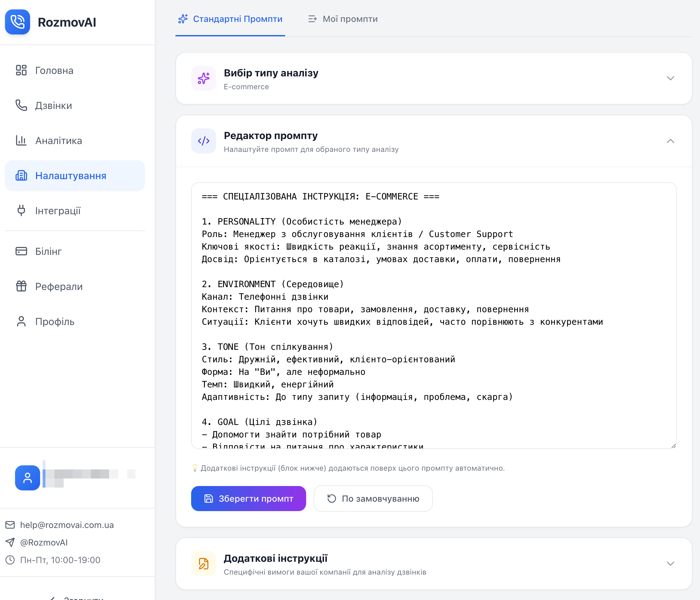Click the save floppy icon in Зберегти промпт
This screenshot has width=700, height=600.
209,498
